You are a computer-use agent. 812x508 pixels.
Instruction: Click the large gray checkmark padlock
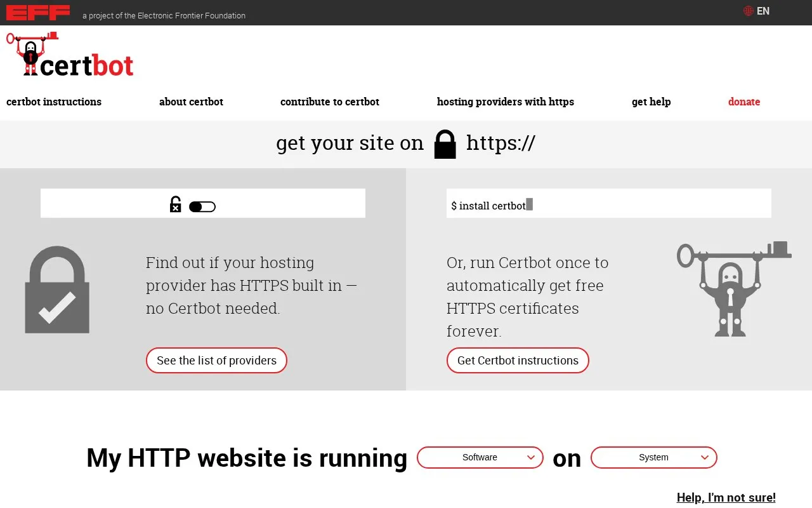57,290
